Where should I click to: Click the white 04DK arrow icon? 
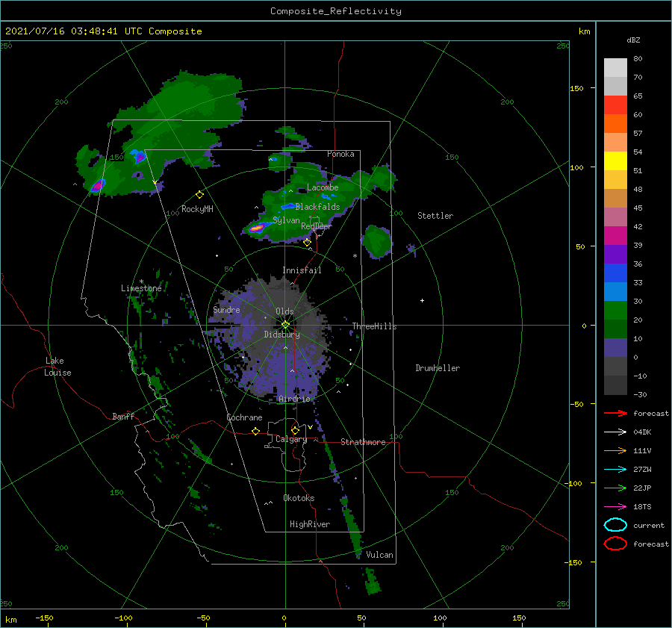[x=615, y=432]
